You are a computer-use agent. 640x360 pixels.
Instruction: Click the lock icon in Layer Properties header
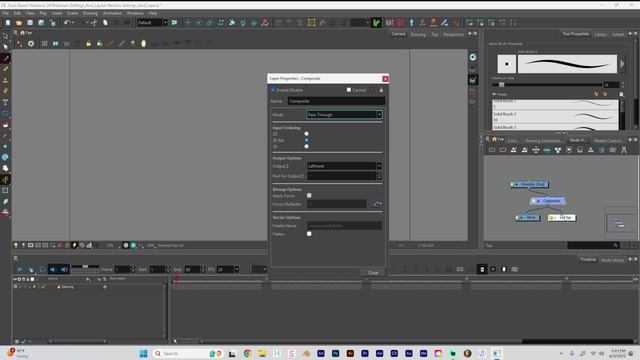click(381, 90)
